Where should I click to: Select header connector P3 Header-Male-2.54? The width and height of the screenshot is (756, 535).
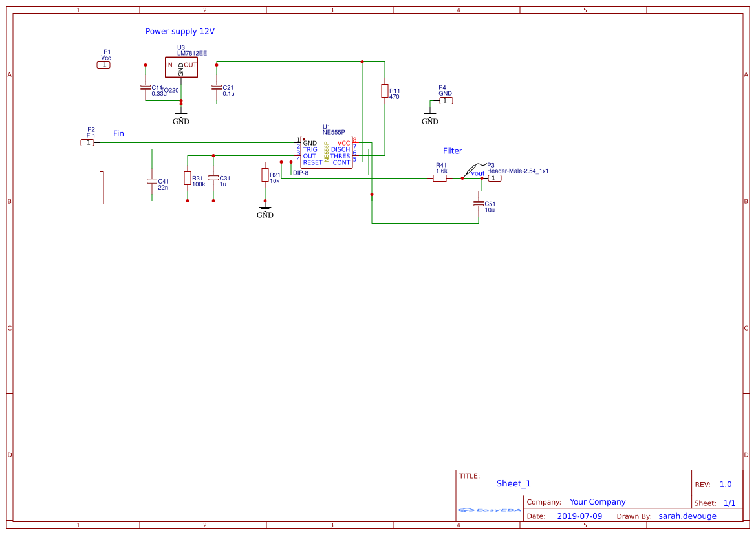[494, 178]
